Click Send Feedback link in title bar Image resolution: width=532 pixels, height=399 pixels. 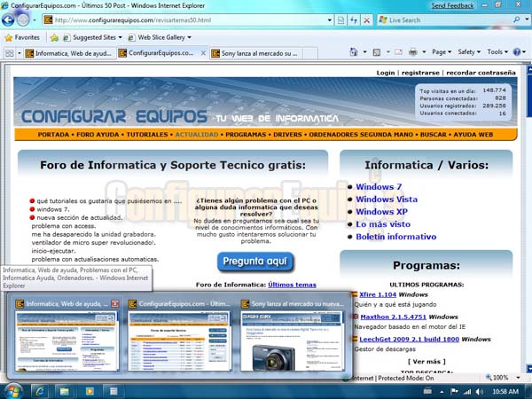[452, 6]
